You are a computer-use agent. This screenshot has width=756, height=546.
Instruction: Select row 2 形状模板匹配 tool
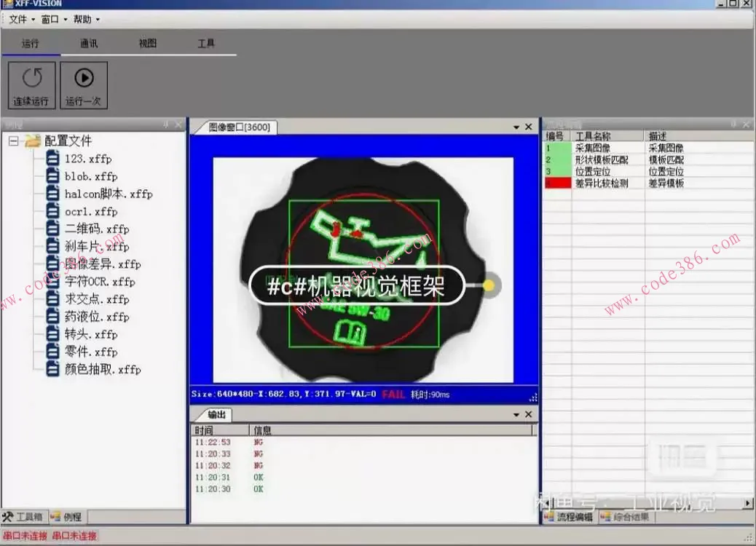coord(648,159)
